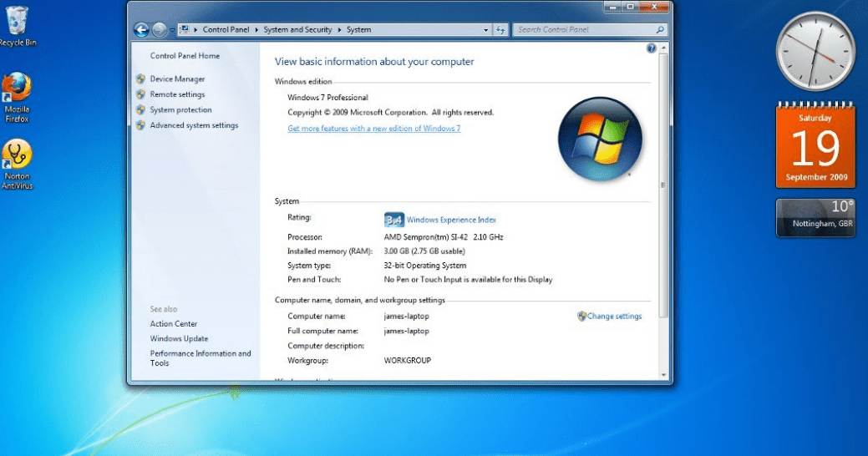Click the james-laptop value beside Computer name:

point(406,316)
